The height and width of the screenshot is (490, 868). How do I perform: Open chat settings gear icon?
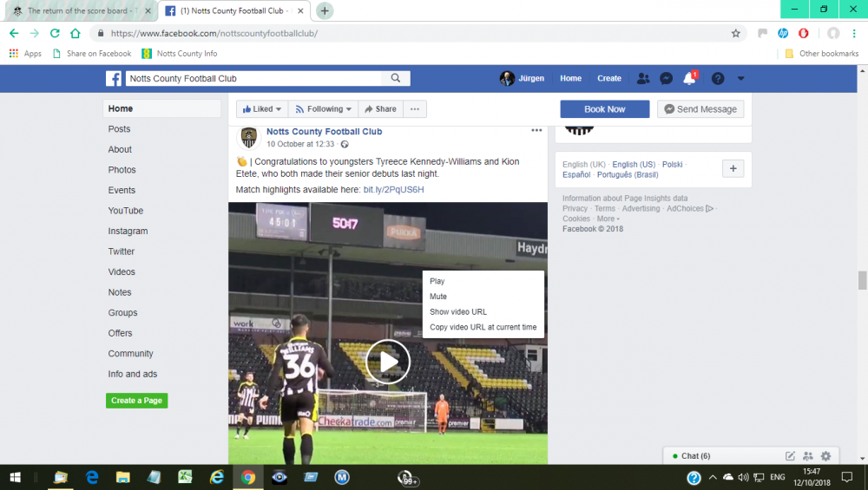[825, 456]
